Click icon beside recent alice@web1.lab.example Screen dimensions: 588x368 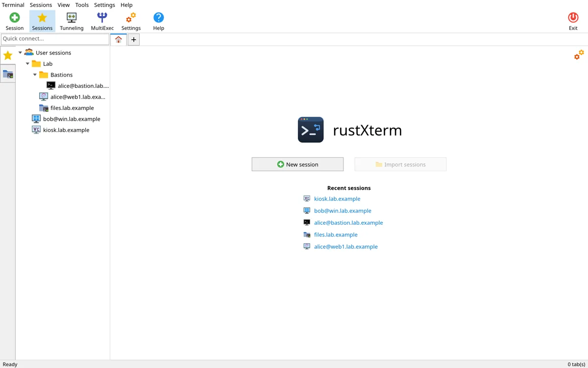[x=307, y=246]
